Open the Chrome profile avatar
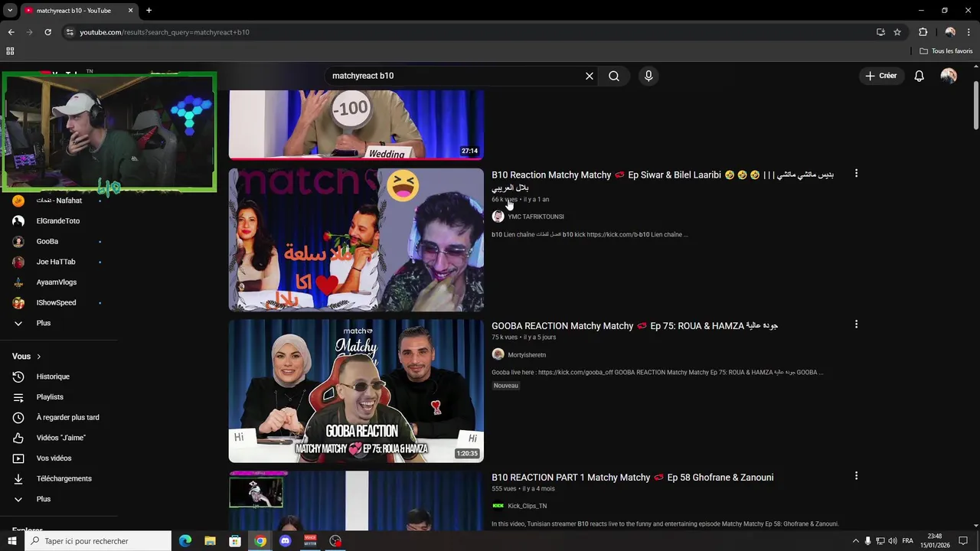 pyautogui.click(x=950, y=32)
